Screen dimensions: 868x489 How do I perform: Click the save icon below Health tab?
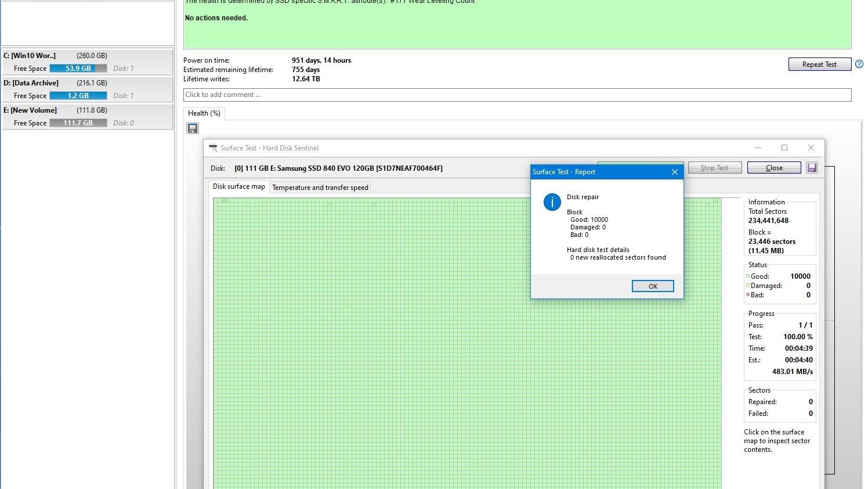pos(193,128)
